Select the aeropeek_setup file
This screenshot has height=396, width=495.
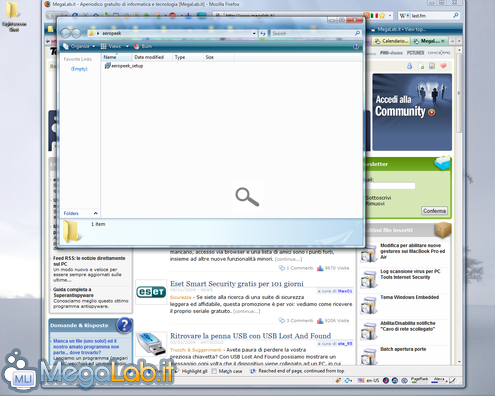coord(124,66)
